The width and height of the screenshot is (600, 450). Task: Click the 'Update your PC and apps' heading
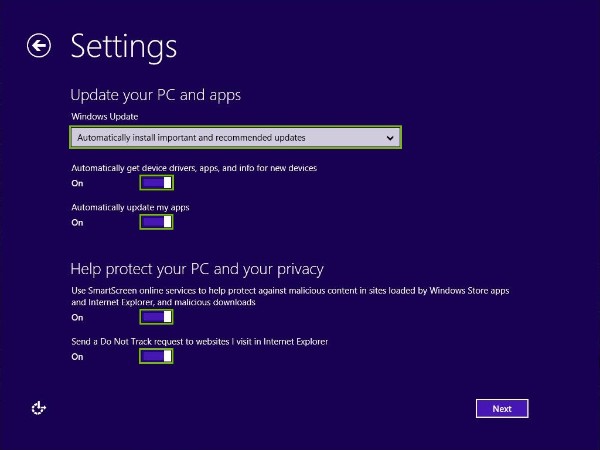pos(156,95)
